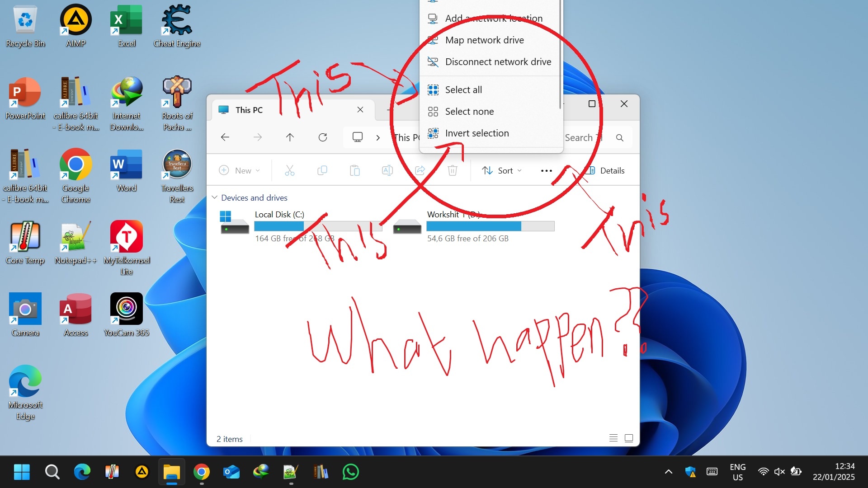Select the Internet Download Manager desktop icon

127,104
